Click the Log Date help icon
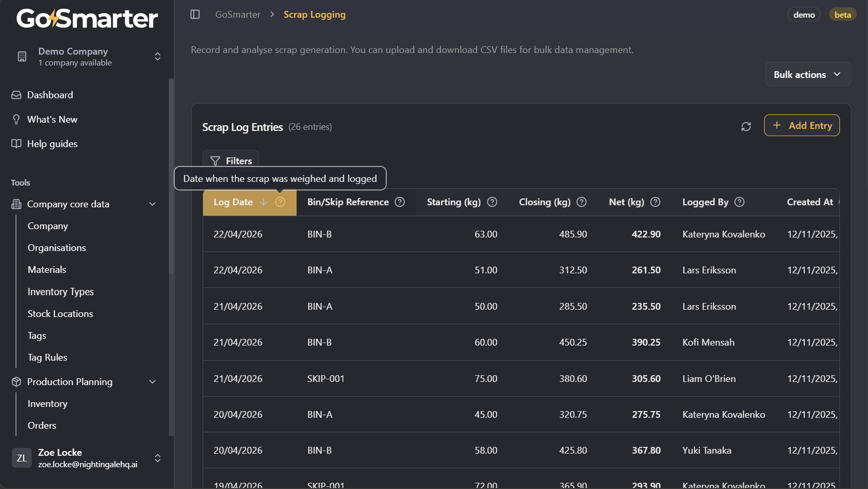 pos(280,202)
